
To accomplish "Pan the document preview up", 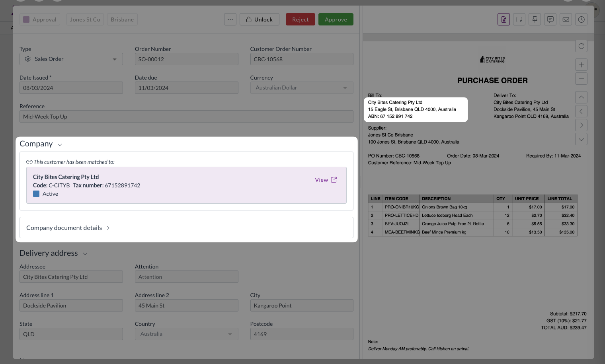I will 581,97.
